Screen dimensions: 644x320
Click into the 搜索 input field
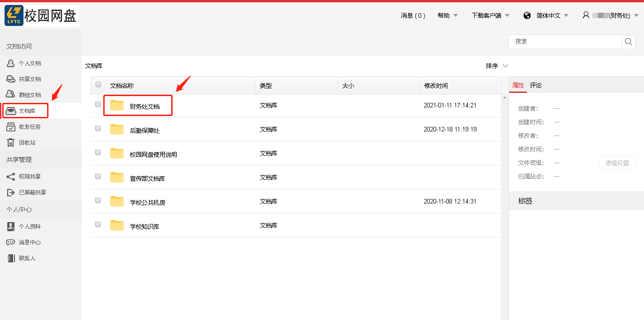click(x=565, y=41)
